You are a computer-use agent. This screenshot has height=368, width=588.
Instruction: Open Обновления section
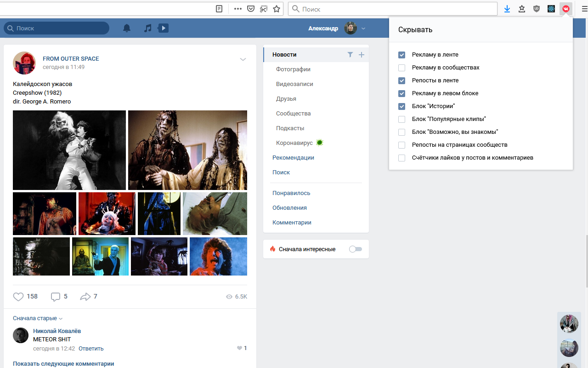click(x=289, y=208)
